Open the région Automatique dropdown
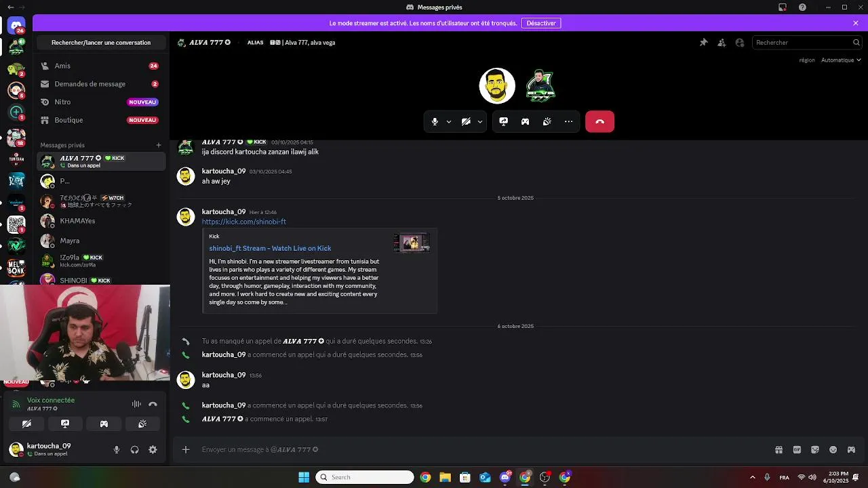The image size is (868, 488). 841,60
